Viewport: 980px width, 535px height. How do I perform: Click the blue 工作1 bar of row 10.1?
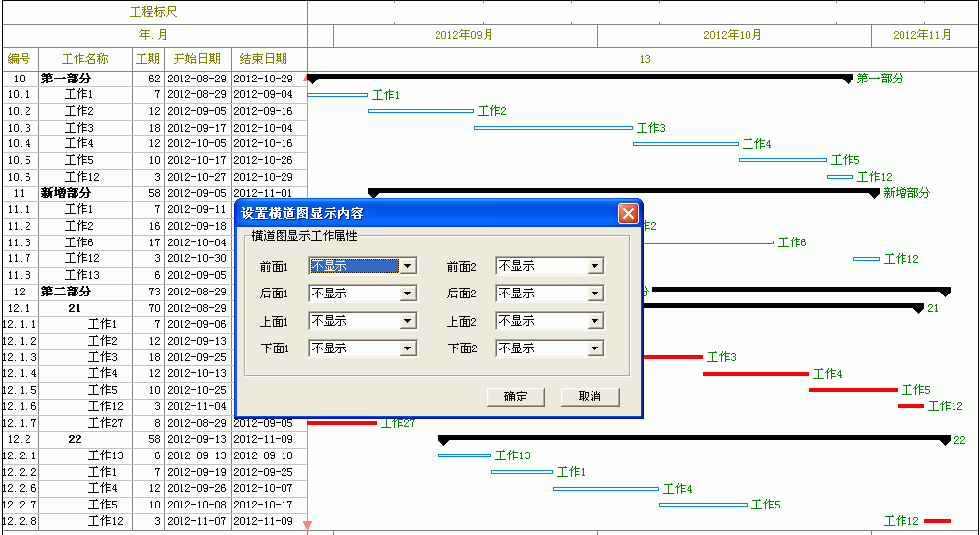(337, 95)
